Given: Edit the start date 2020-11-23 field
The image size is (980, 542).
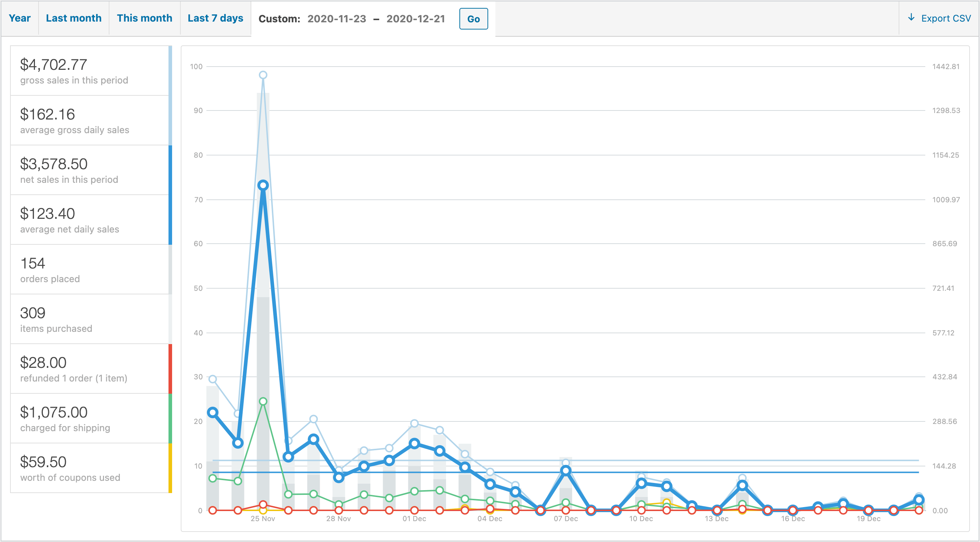Looking at the screenshot, I should click(337, 19).
